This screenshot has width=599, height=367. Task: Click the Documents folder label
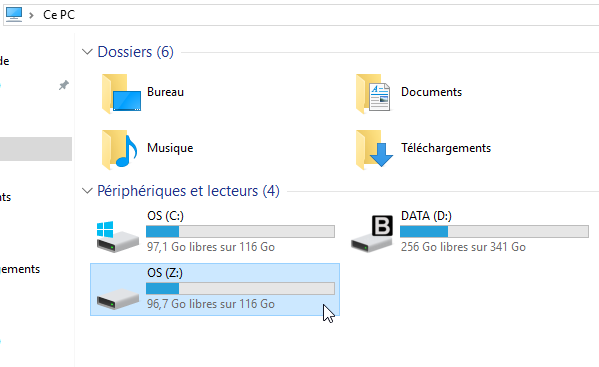click(431, 92)
